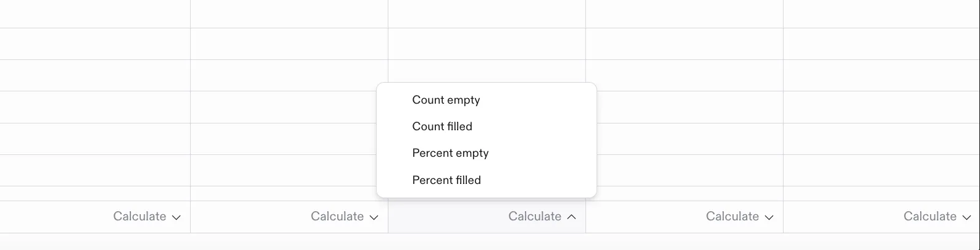The image size is (980, 250).
Task: Click the down chevron in the first column footer
Action: (177, 217)
